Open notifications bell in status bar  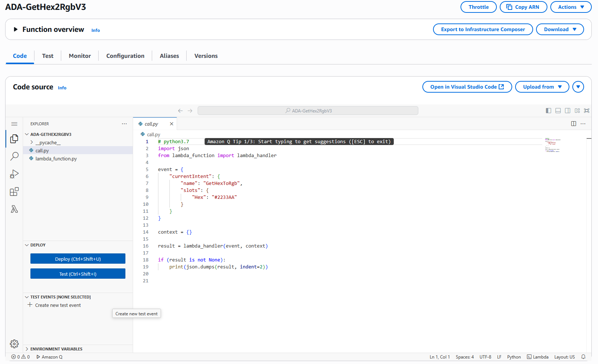click(583, 357)
